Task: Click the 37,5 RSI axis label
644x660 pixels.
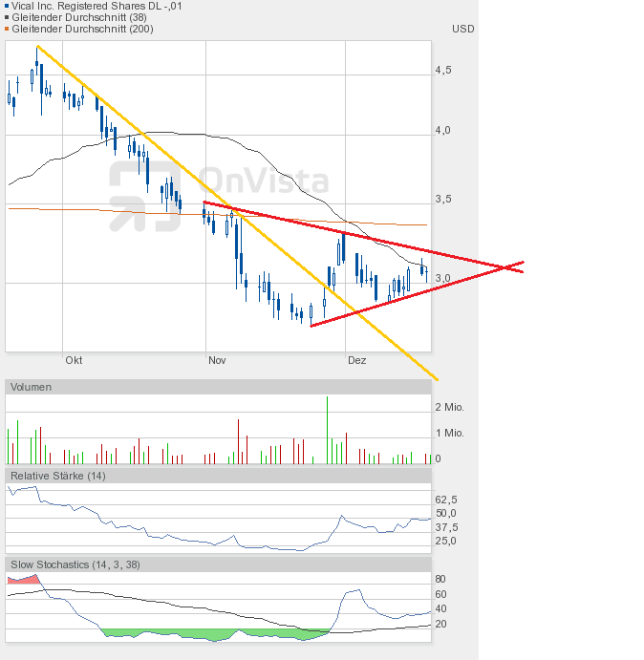Action: [x=446, y=527]
